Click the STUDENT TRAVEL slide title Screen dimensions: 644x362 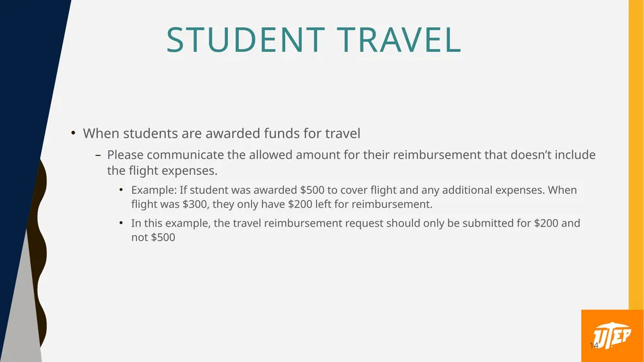314,40
